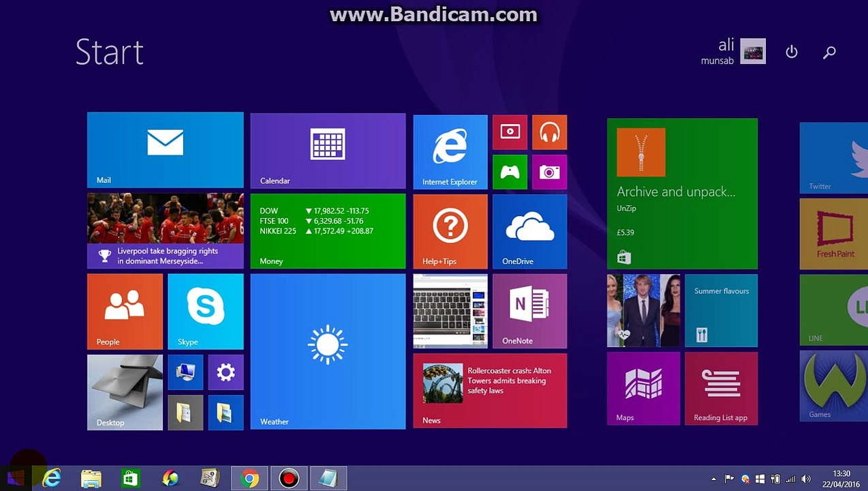Open the People tile
The height and width of the screenshot is (491, 868).
(125, 312)
